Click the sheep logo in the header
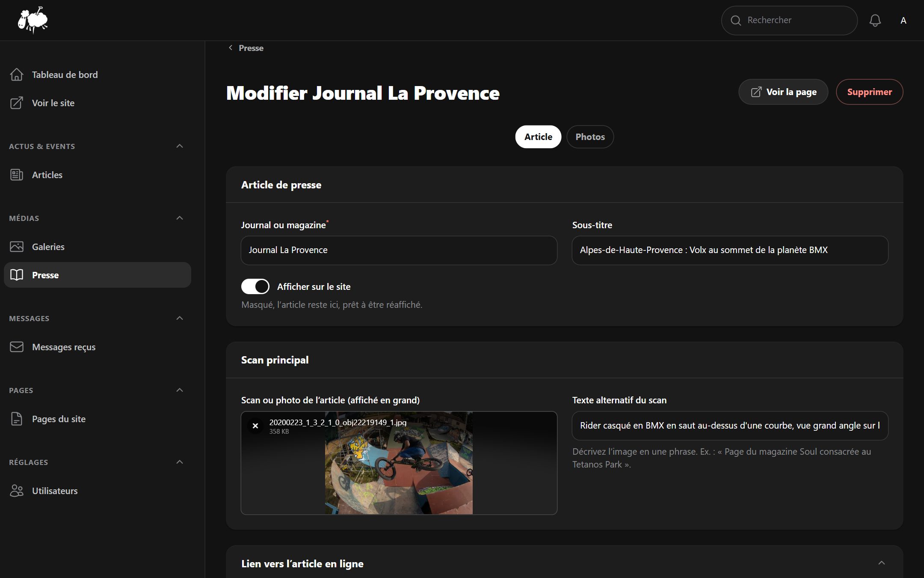This screenshot has width=924, height=578. (x=33, y=20)
